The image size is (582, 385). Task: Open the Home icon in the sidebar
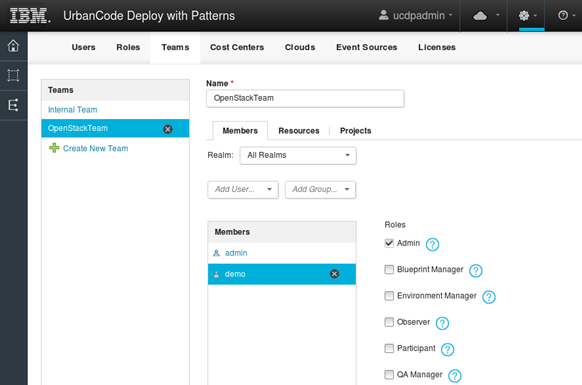[x=13, y=46]
